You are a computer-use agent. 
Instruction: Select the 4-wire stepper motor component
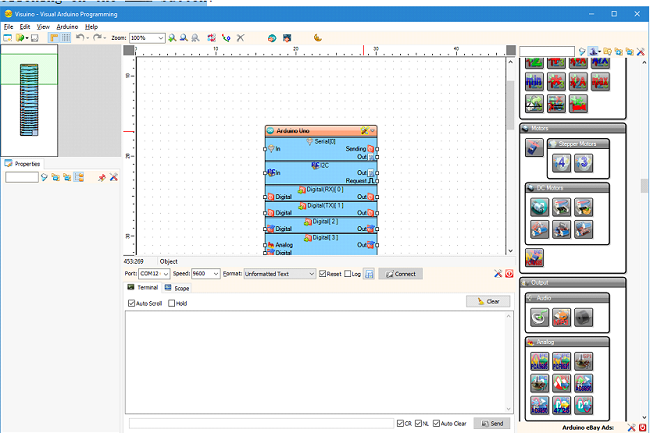(x=561, y=163)
